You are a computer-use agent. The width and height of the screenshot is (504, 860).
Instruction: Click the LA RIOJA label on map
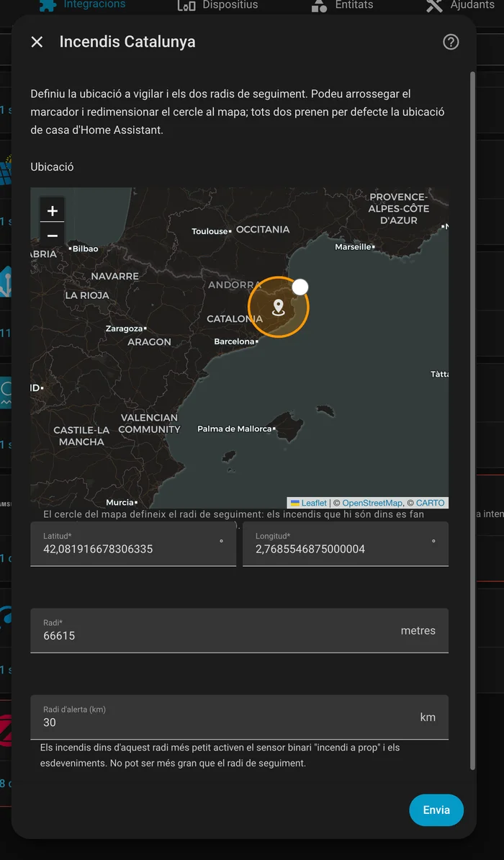point(87,295)
